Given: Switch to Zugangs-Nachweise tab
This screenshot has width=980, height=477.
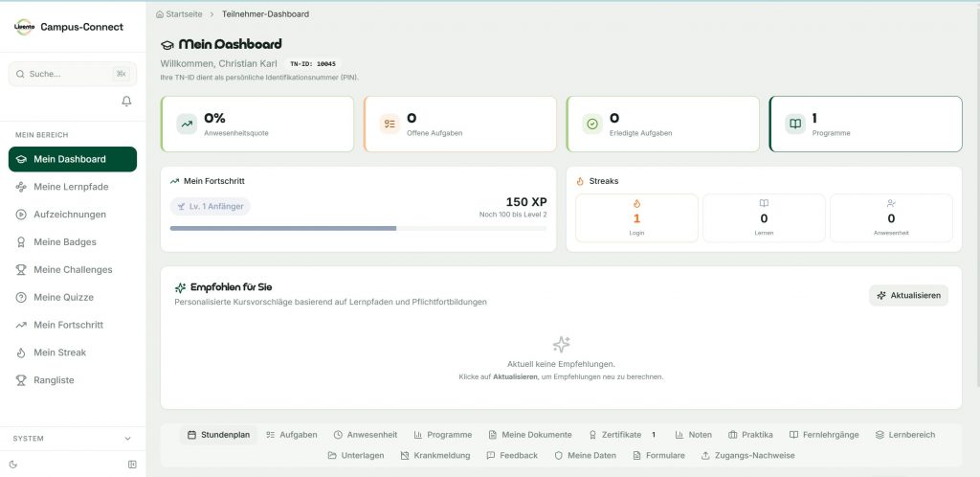Looking at the screenshot, I should tap(748, 455).
